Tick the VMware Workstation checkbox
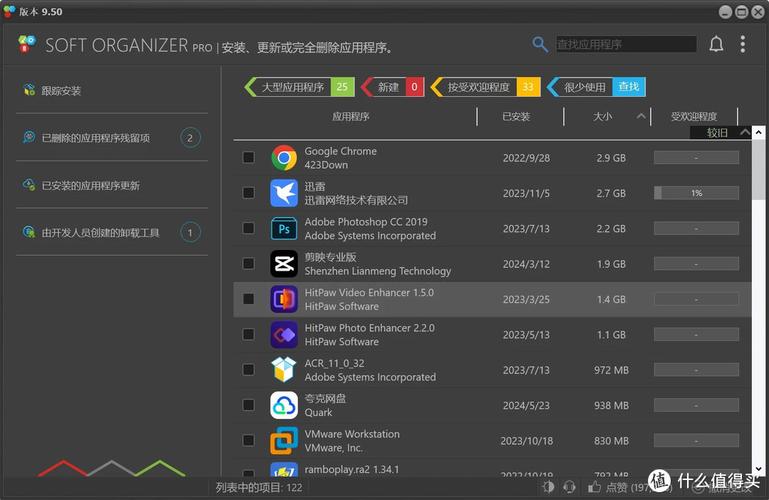 (x=249, y=440)
